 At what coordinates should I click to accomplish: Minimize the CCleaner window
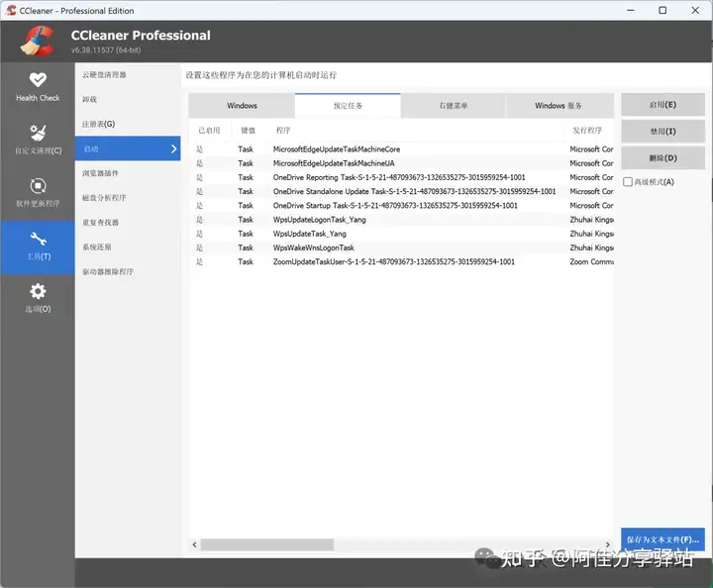(630, 10)
